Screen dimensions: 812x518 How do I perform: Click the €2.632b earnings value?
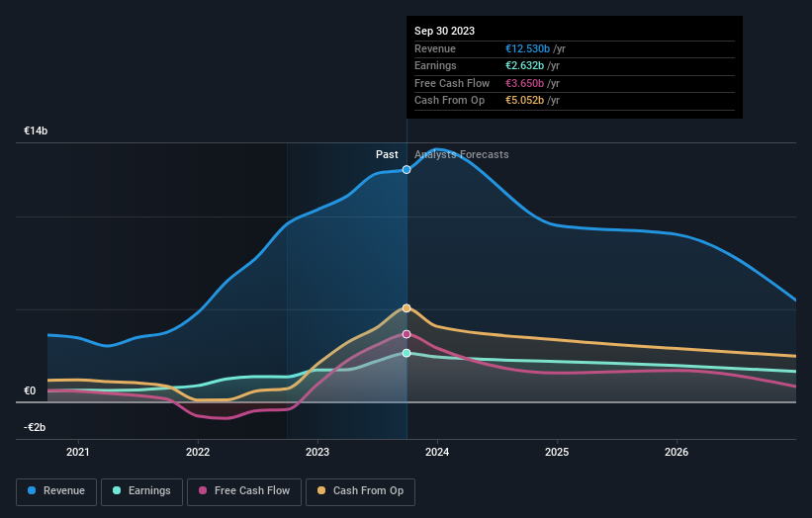[524, 65]
